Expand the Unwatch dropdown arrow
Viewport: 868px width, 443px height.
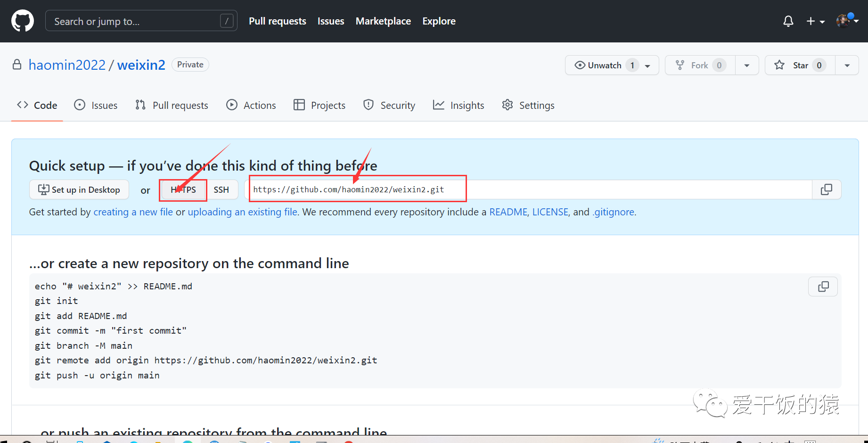tap(648, 66)
